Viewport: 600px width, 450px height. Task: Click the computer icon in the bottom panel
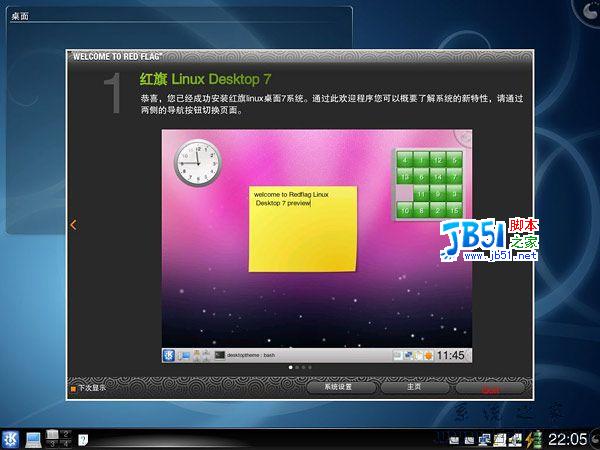coord(33,440)
